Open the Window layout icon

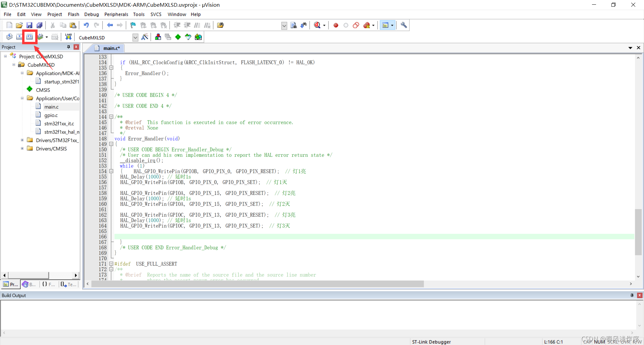(385, 25)
